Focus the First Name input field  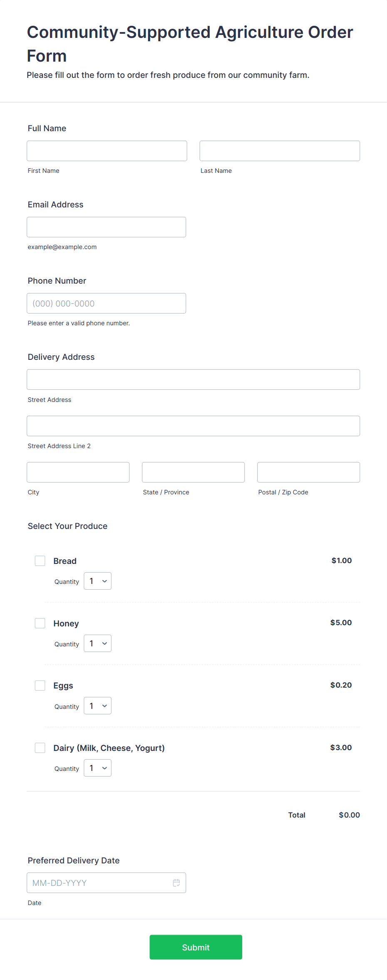[107, 151]
